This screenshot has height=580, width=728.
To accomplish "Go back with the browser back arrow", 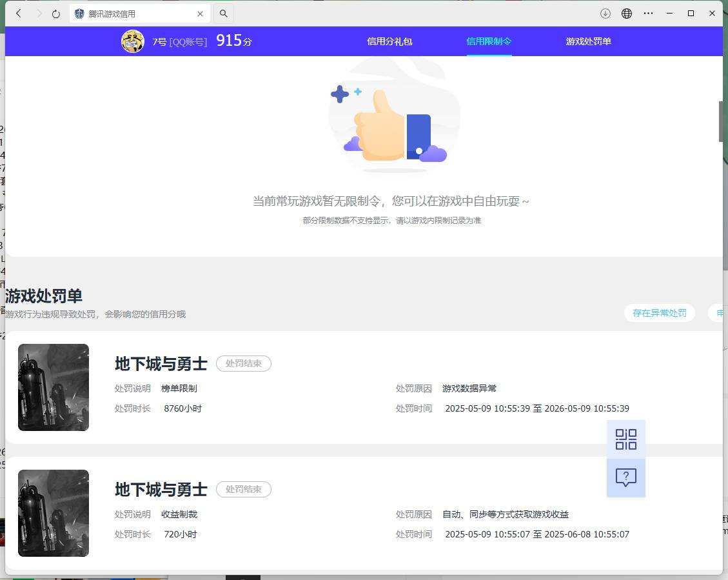I will coord(19,14).
